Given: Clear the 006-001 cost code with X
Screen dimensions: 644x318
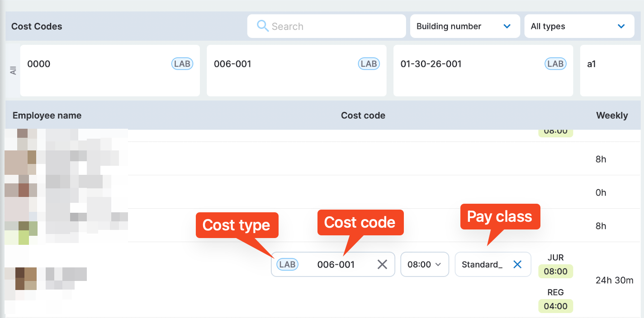Looking at the screenshot, I should pos(382,264).
